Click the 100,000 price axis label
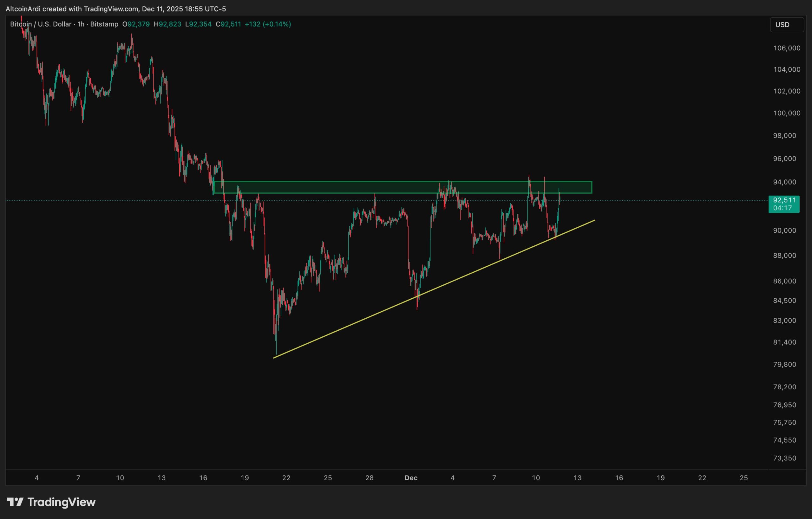 [787, 113]
